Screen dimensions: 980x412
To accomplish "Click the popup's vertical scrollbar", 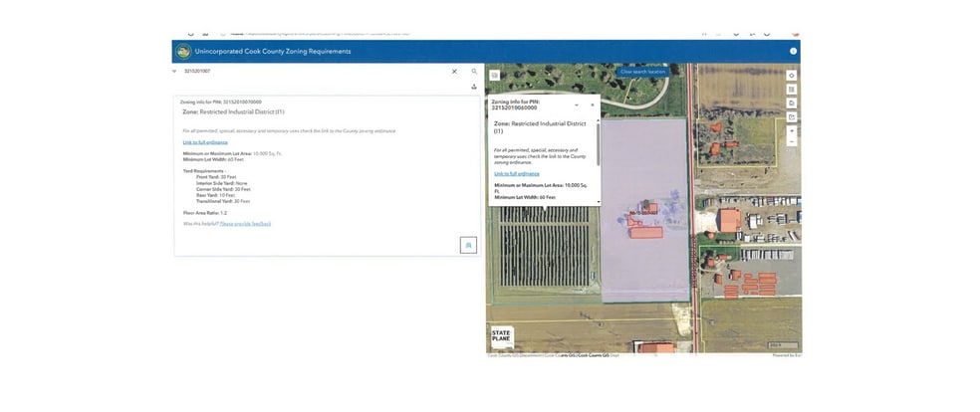I will [599, 144].
